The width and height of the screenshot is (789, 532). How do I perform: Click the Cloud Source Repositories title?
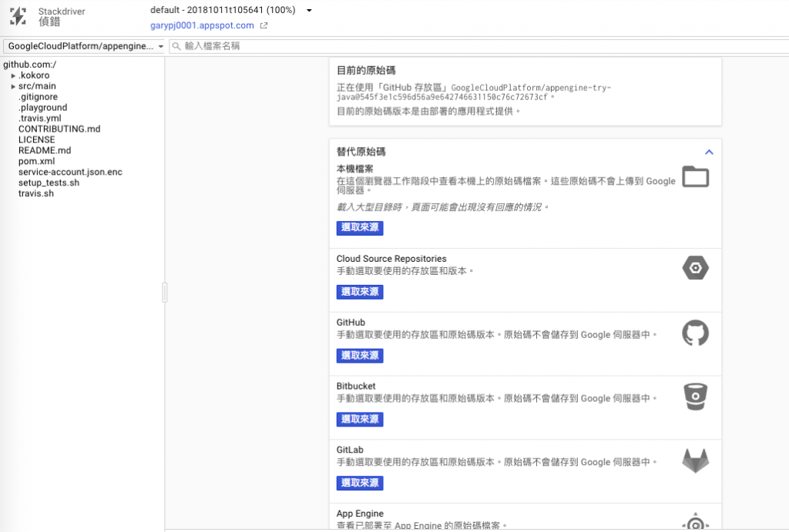[391, 259]
